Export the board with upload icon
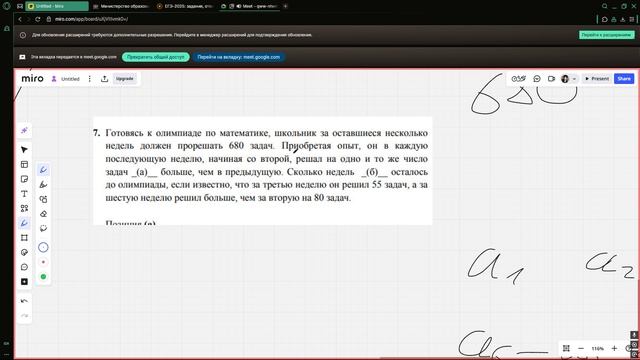Image resolution: width=640 pixels, height=360 pixels. point(104,79)
